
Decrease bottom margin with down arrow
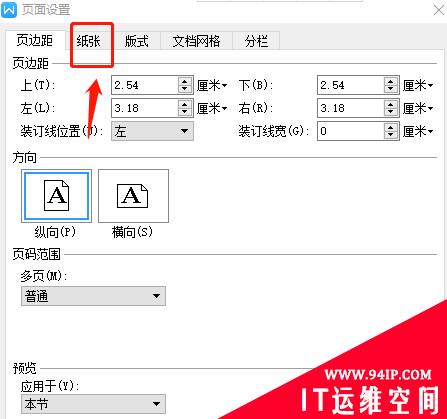point(390,89)
